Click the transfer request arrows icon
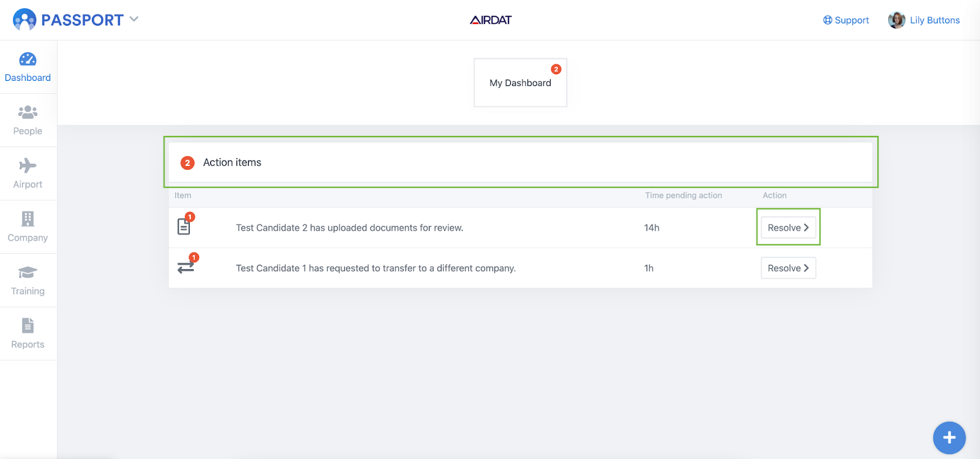The image size is (980, 459). (x=187, y=265)
